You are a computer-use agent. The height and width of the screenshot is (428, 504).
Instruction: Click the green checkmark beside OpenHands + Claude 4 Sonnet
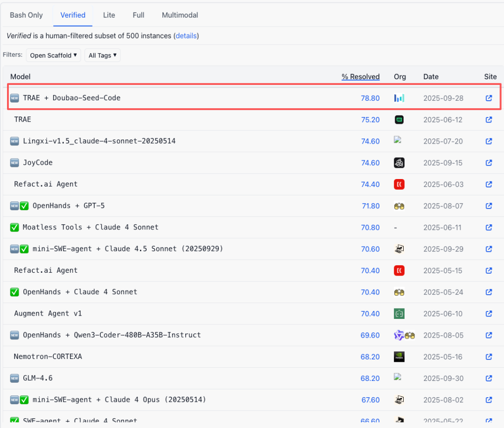click(x=14, y=292)
